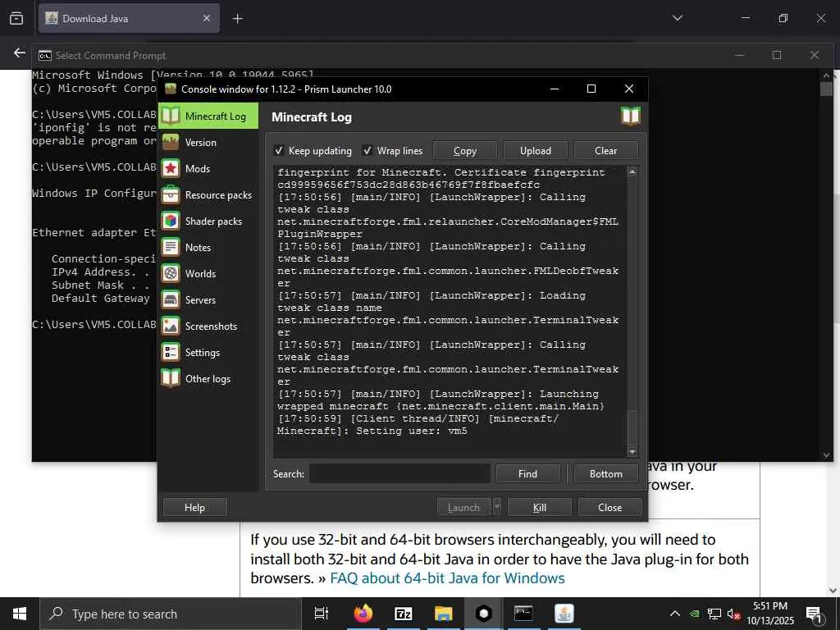The width and height of the screenshot is (840, 630).
Task: Click Command Prompt window title icon
Action: [x=45, y=55]
